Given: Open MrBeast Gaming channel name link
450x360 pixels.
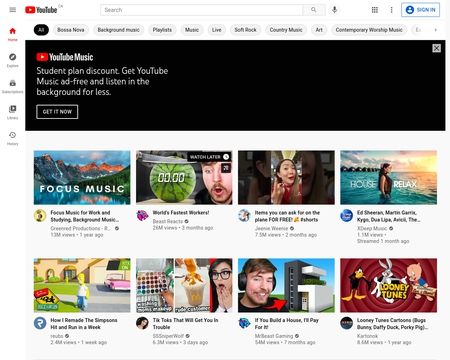Looking at the screenshot, I should pyautogui.click(x=274, y=336).
